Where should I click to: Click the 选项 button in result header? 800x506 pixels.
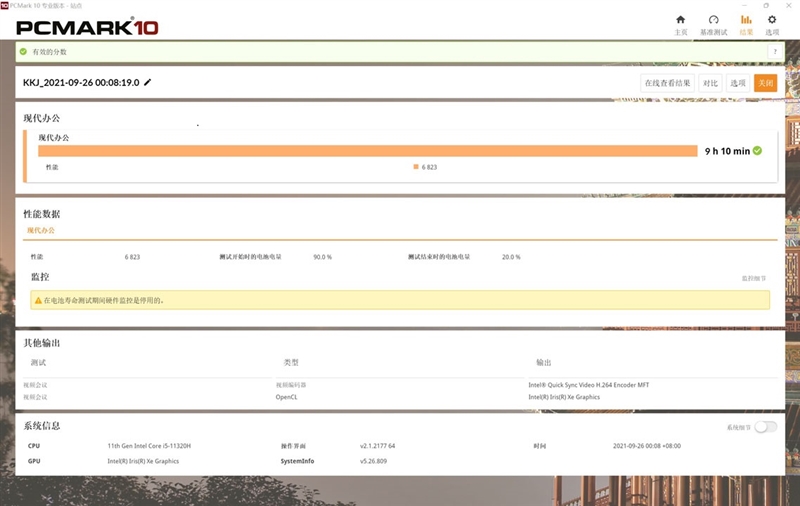click(738, 83)
